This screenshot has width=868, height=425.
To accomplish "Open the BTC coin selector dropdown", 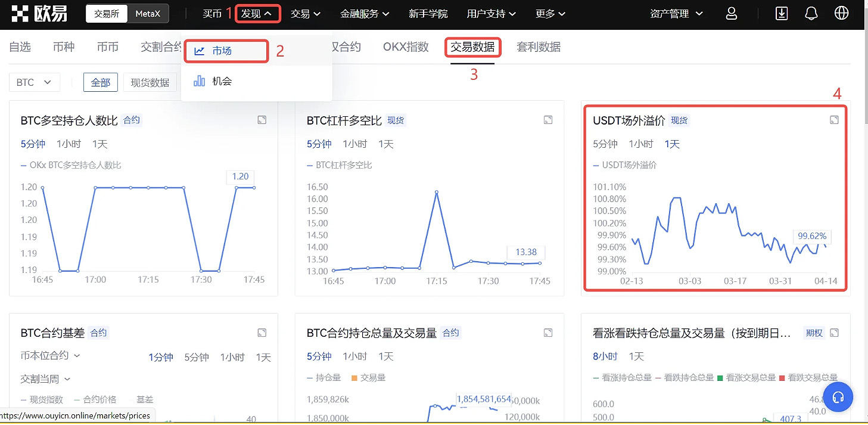I will pos(34,83).
